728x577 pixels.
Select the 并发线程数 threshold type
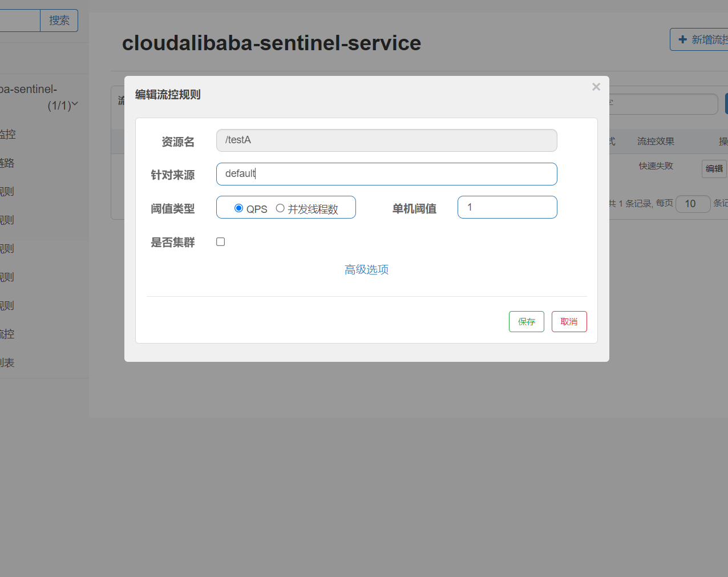280,208
